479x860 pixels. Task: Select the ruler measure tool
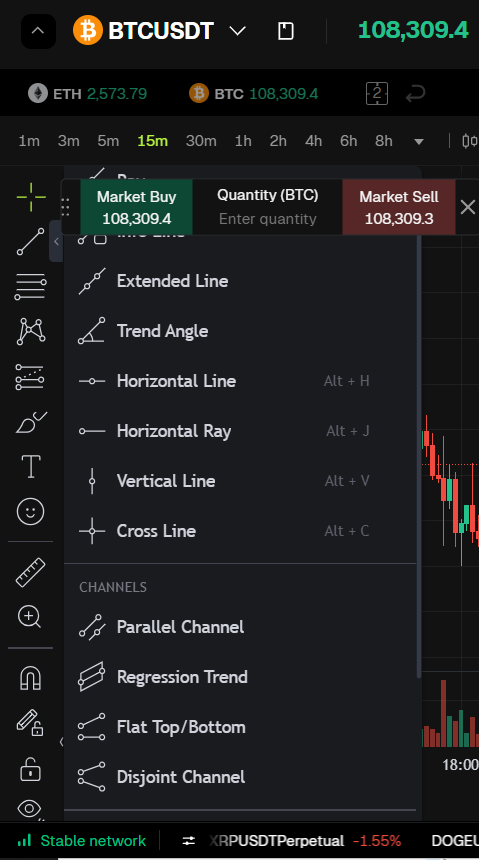coord(31,572)
